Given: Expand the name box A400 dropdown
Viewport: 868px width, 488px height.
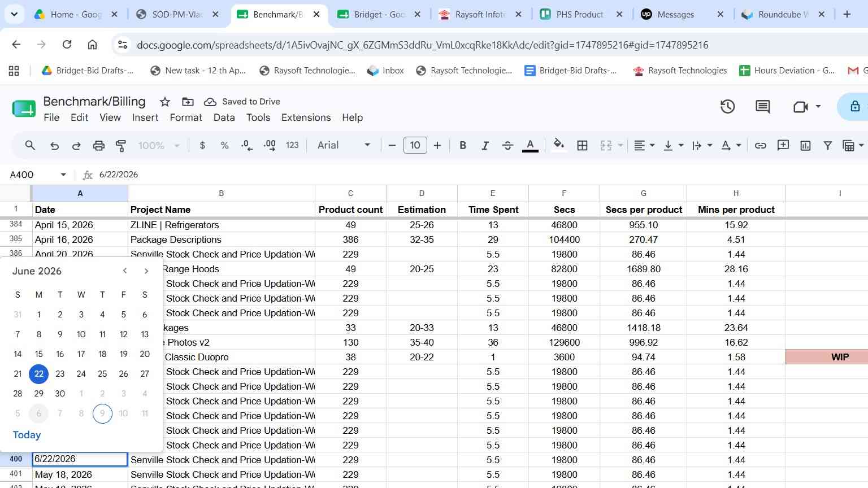Looking at the screenshot, I should click(63, 175).
